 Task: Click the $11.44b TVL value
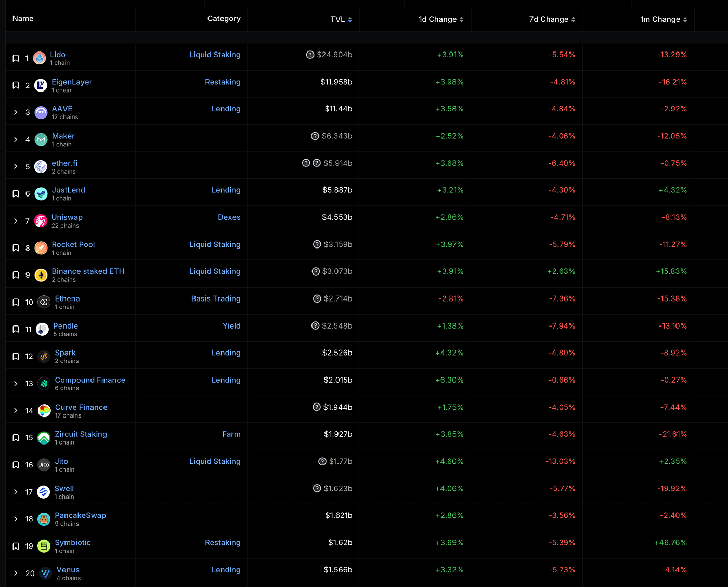339,109
